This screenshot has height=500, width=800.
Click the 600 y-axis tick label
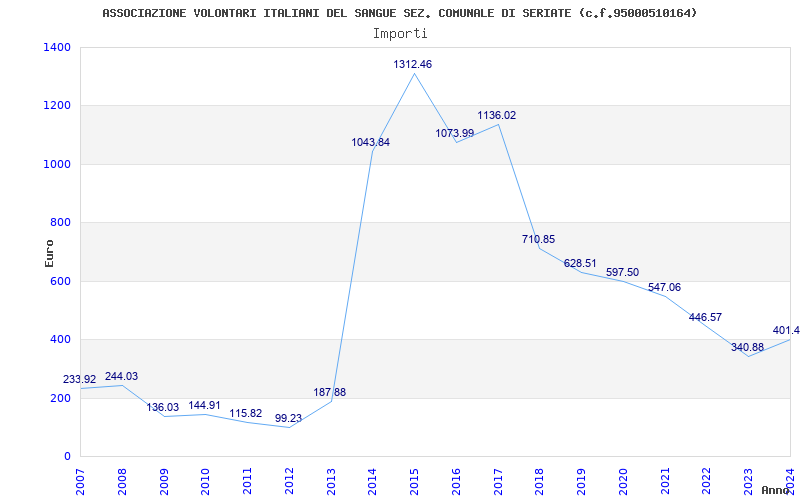point(61,281)
